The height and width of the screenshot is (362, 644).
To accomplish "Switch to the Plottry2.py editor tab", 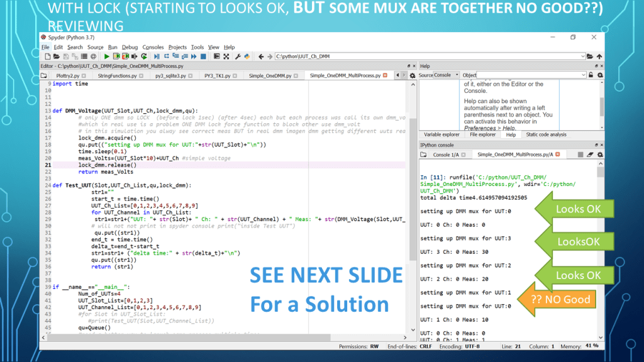I will 67,75.
